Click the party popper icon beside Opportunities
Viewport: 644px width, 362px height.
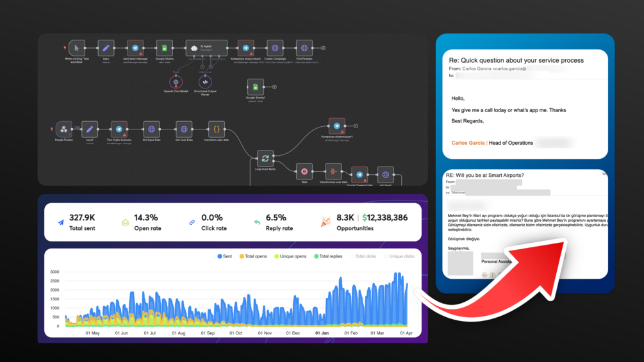(326, 222)
